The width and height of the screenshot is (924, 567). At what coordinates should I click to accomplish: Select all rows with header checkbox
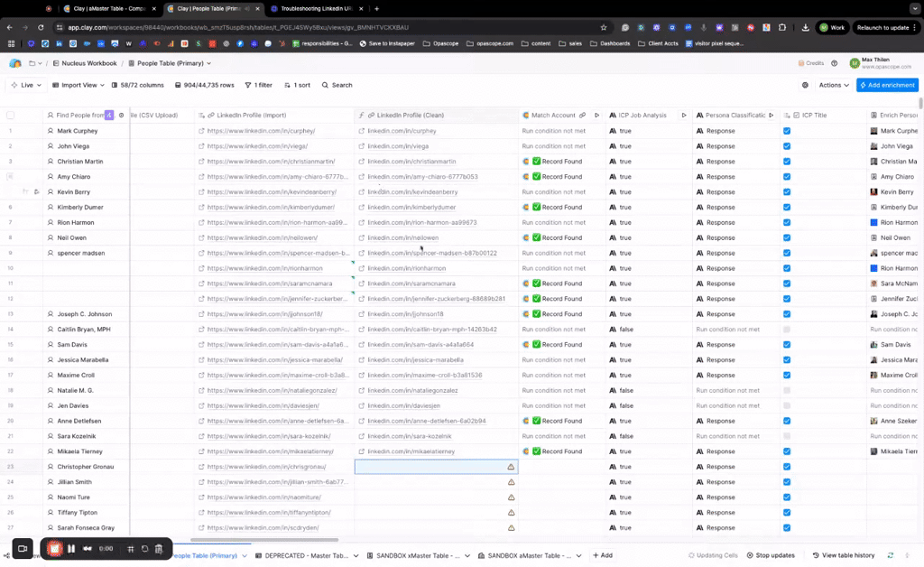click(11, 116)
